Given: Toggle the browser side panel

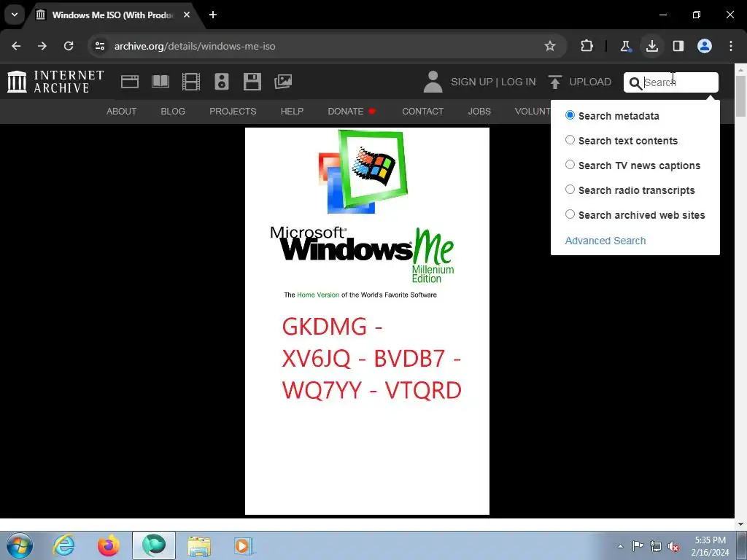Looking at the screenshot, I should [x=678, y=46].
